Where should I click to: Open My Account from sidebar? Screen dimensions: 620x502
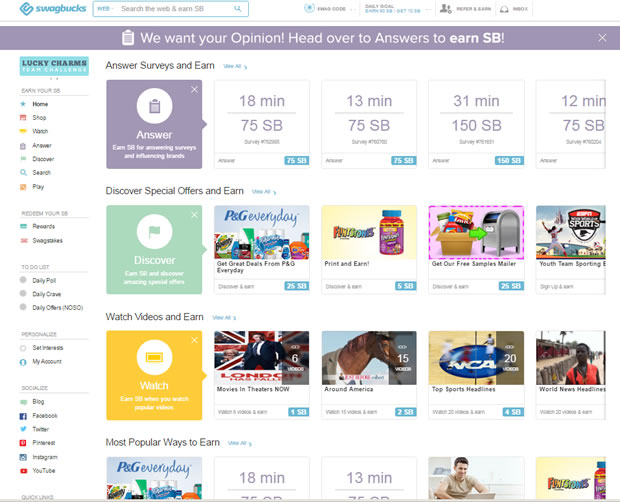point(47,361)
